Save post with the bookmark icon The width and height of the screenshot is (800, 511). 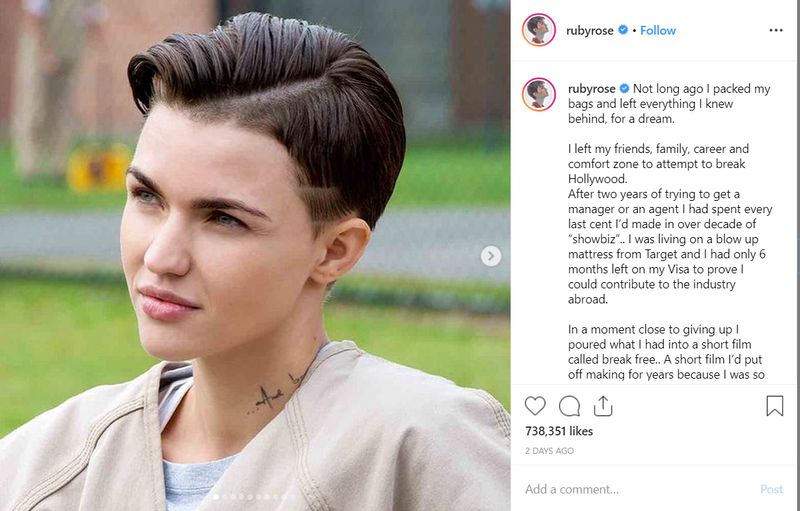(x=774, y=406)
